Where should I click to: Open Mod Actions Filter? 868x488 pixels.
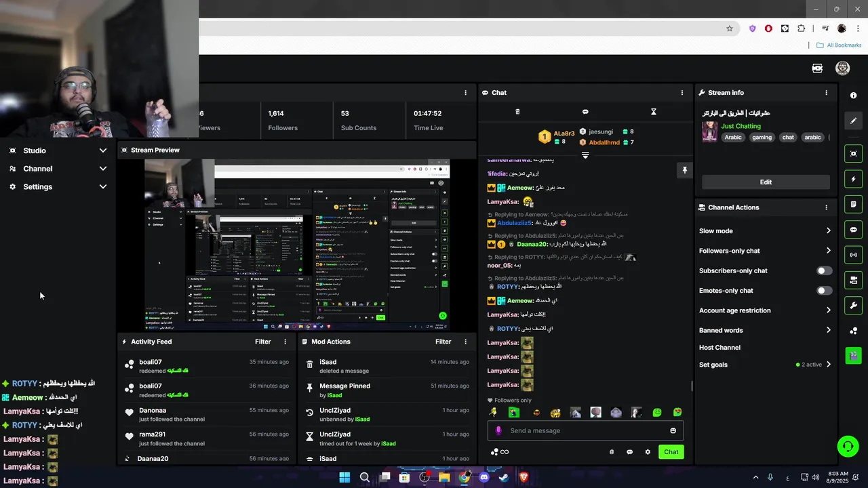coord(443,342)
